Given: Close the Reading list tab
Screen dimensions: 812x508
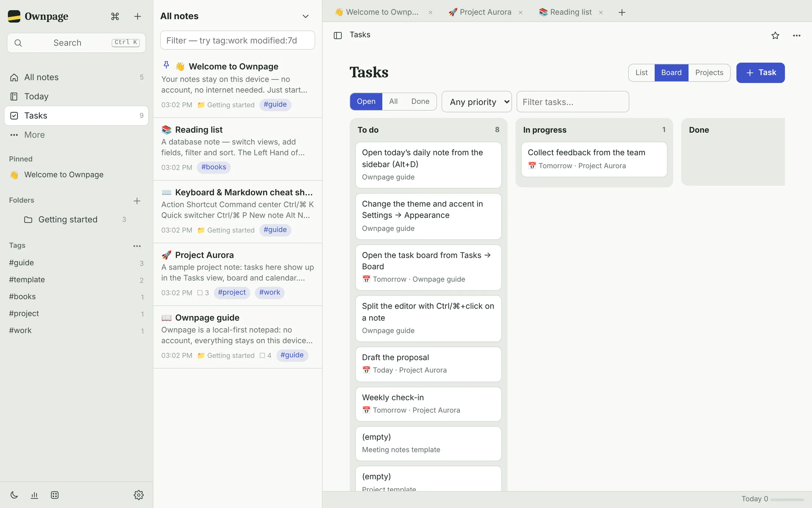Looking at the screenshot, I should 601,12.
